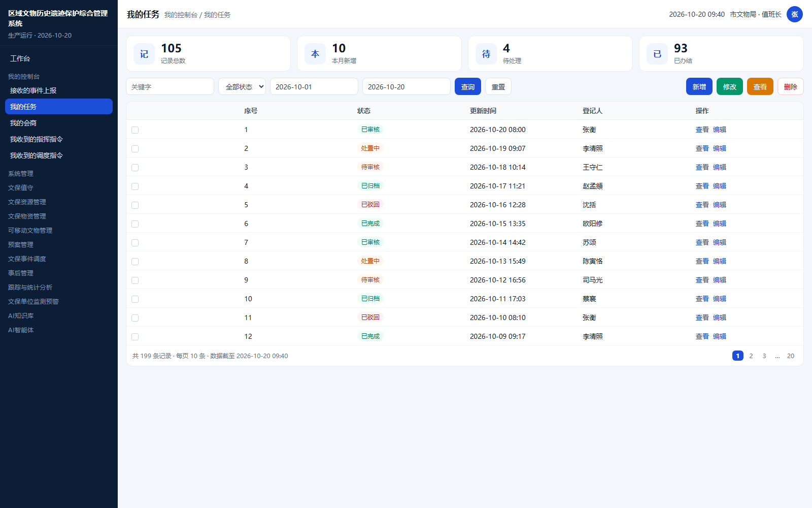
Task: Click start date field 2026-10-01
Action: click(314, 86)
